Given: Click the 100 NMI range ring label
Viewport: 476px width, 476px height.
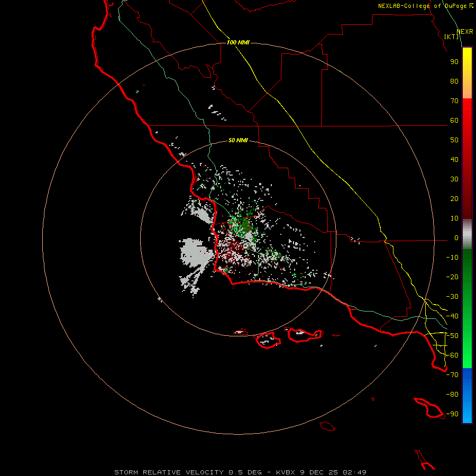Looking at the screenshot, I should click(238, 42).
